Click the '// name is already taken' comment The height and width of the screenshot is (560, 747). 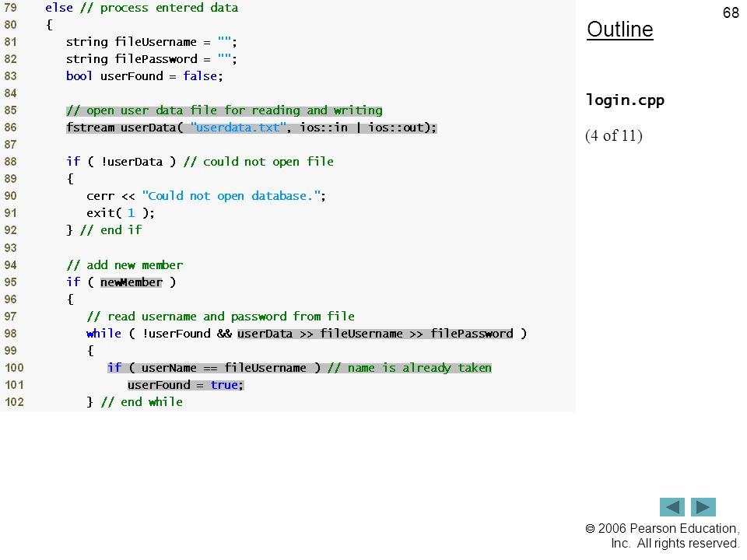(x=410, y=368)
